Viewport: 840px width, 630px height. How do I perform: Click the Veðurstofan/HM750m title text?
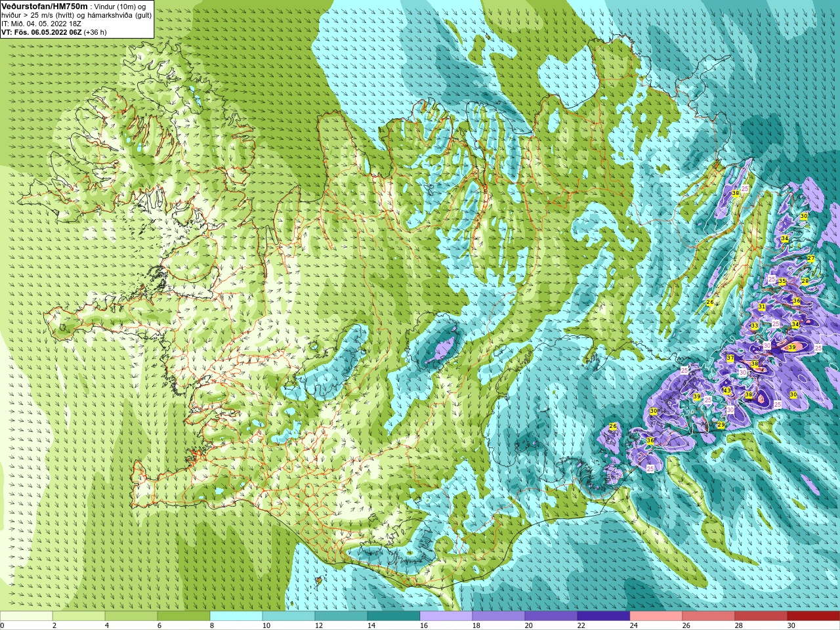tap(45, 6)
